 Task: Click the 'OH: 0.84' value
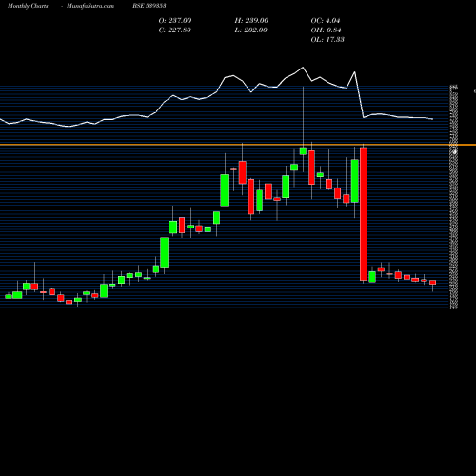326,30
